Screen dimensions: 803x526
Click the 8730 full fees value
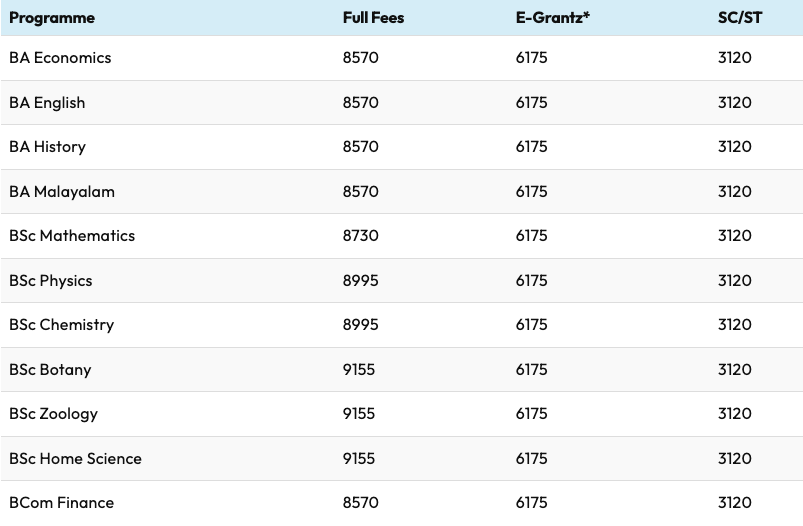tap(360, 236)
